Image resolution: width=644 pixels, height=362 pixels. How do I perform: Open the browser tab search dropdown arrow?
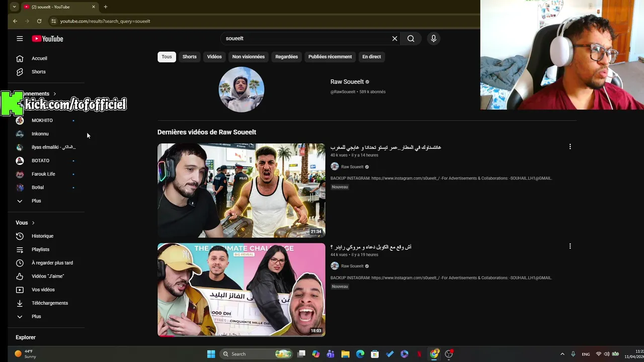(14, 7)
